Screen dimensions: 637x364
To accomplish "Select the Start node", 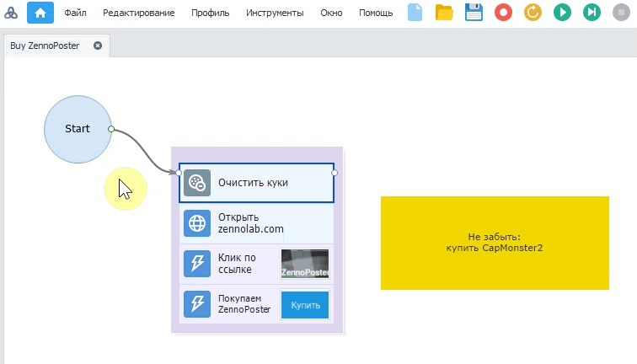I will 78,129.
